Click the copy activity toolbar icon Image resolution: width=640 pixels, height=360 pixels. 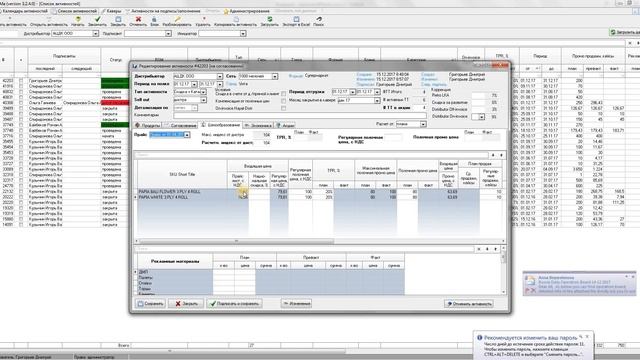click(x=236, y=19)
